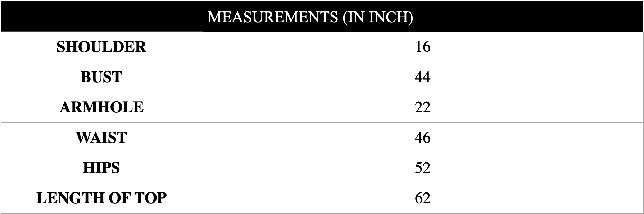This screenshot has width=644, height=214.
Task: Click empty space right of value 16
Action: (x=537, y=47)
